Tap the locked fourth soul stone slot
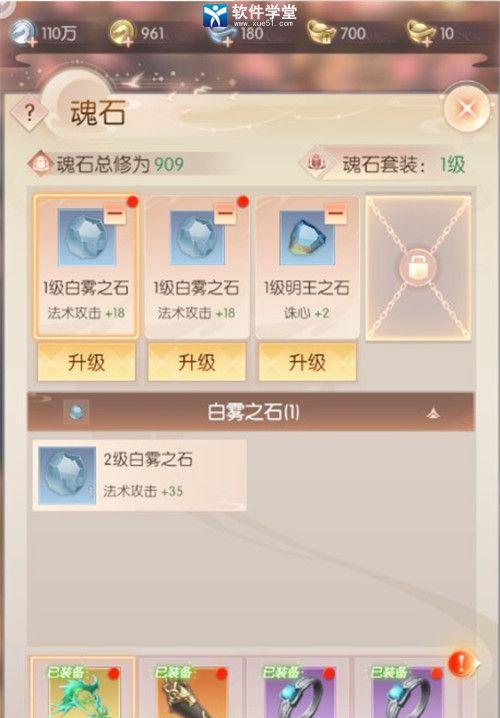The height and width of the screenshot is (718, 500). 418,268
